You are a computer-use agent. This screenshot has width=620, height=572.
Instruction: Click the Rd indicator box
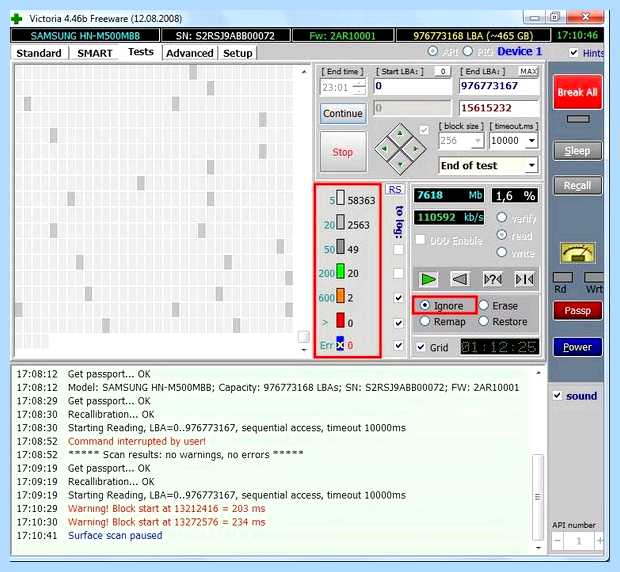pos(562,277)
